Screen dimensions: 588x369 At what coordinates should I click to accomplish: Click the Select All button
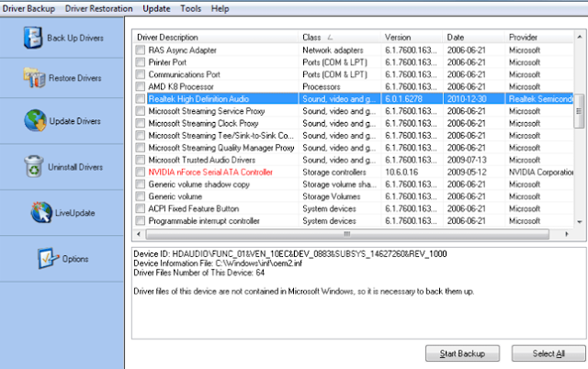pos(548,353)
